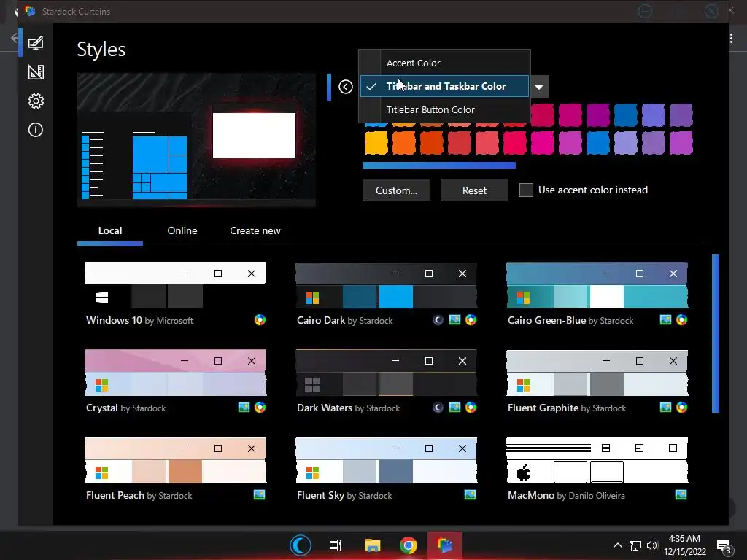
Task: Toggle the color type dropdown arrow
Action: pyautogui.click(x=539, y=87)
